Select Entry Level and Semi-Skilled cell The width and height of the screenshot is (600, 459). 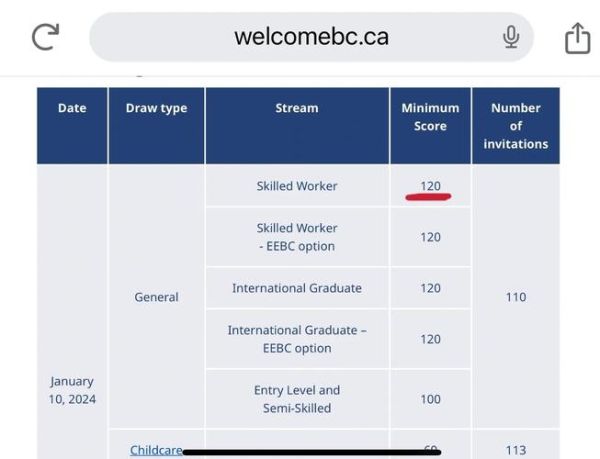297,399
